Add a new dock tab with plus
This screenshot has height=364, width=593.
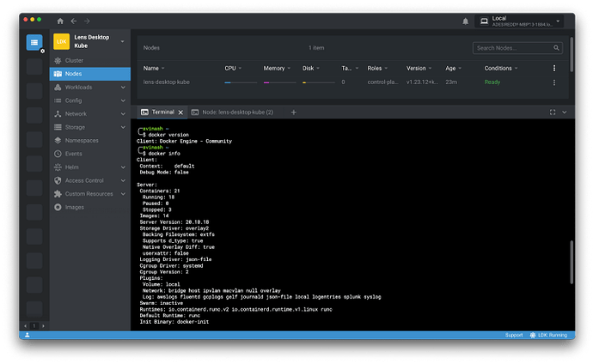[x=293, y=112]
